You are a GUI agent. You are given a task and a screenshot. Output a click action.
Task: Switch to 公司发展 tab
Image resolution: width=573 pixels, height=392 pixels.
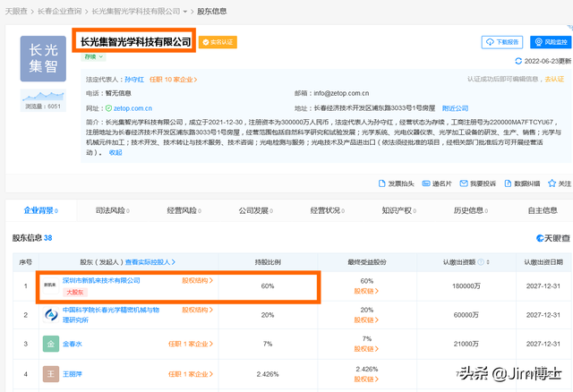256,210
